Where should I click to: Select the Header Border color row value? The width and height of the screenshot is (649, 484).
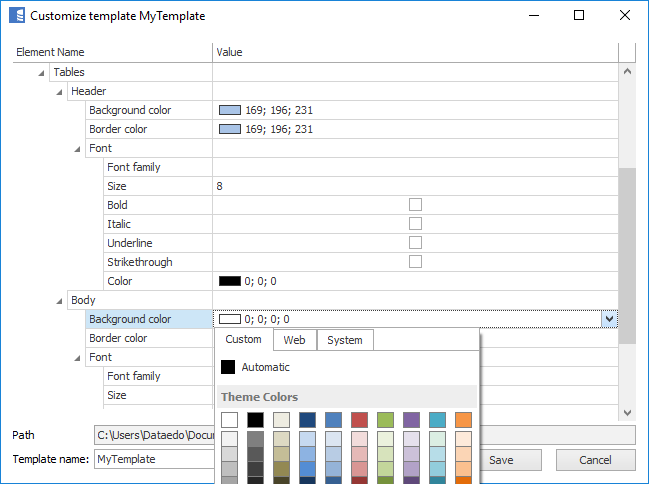pyautogui.click(x=415, y=129)
